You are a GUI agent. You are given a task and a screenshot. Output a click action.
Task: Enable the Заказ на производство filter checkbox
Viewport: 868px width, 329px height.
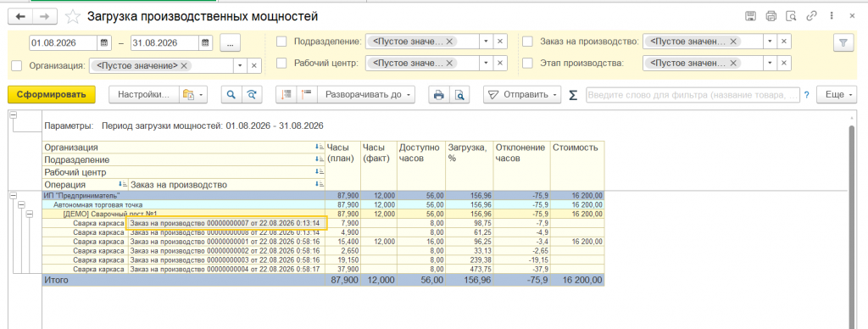[x=527, y=42]
